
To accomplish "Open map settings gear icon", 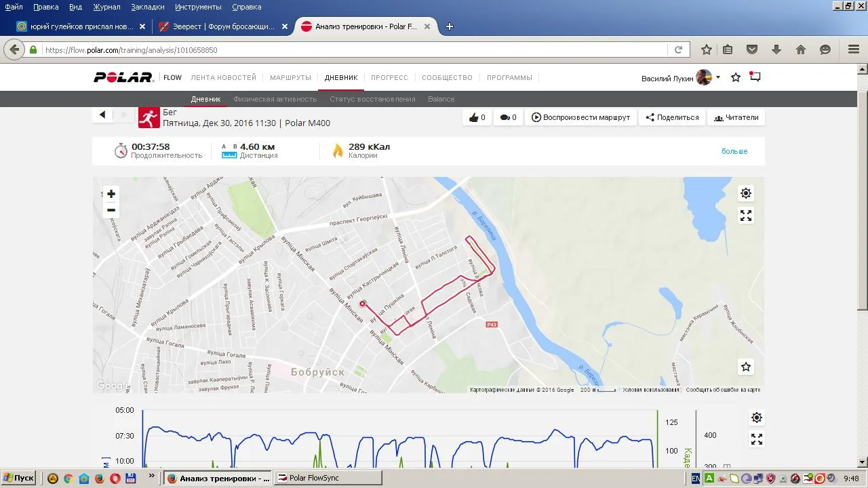I will tap(746, 193).
